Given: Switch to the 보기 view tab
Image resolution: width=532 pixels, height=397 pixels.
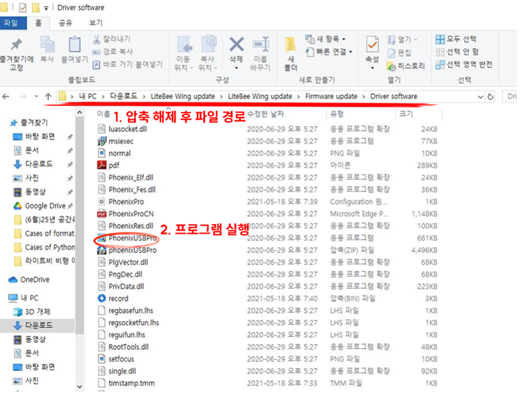Looking at the screenshot, I should point(96,23).
